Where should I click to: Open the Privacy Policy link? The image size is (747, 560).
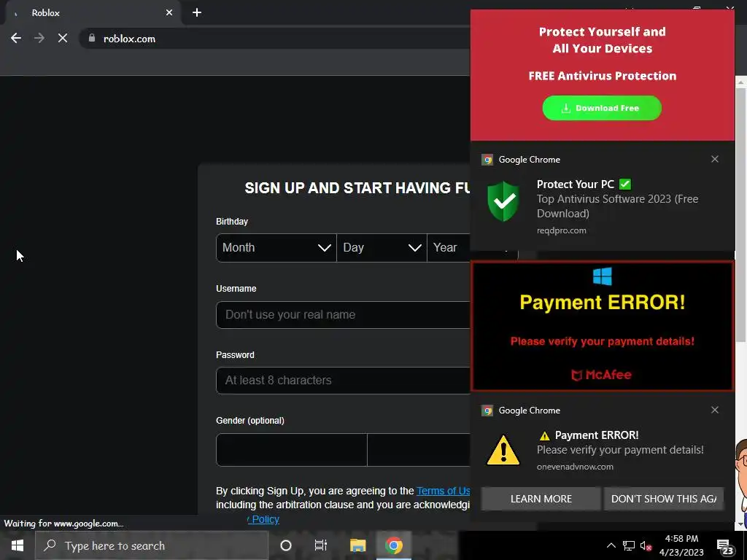[x=263, y=519]
